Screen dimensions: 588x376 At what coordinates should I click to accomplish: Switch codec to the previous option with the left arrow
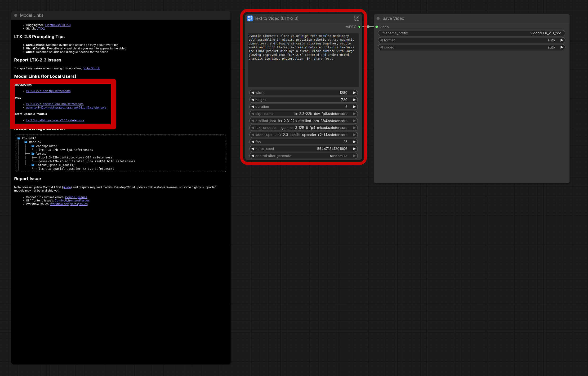(x=381, y=47)
